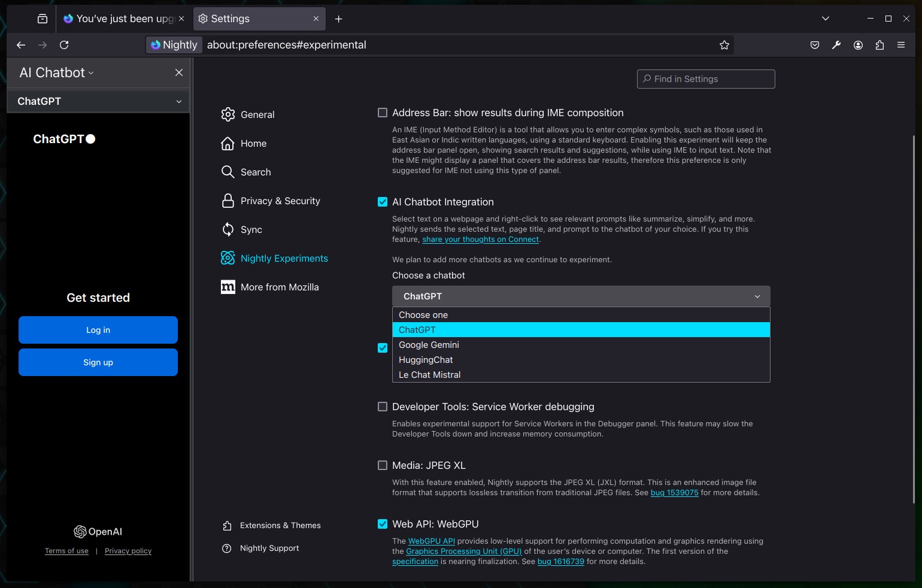Viewport: 922px width, 588px height.
Task: Enable Media: JPEG XL checkbox
Action: 383,465
